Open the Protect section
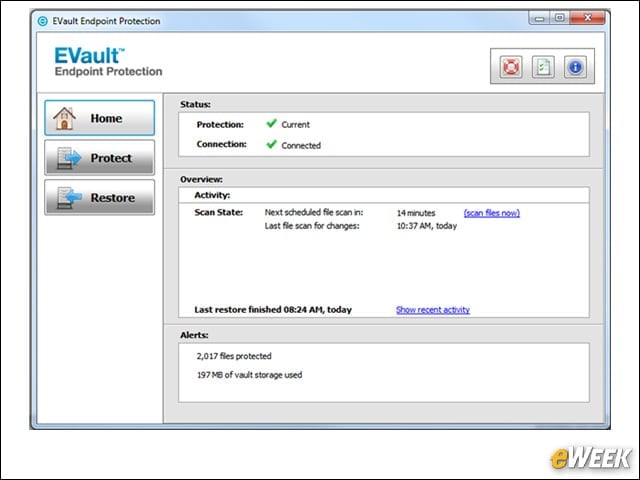 (100, 158)
